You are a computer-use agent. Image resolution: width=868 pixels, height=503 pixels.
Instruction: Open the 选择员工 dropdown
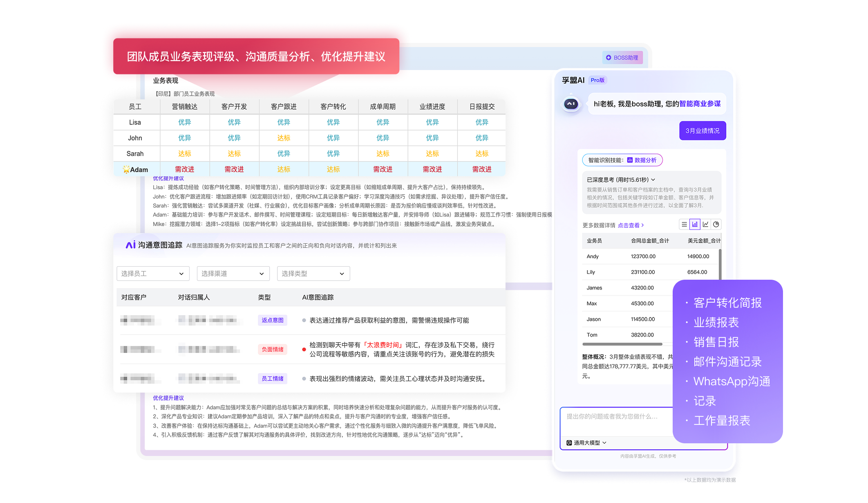(153, 274)
